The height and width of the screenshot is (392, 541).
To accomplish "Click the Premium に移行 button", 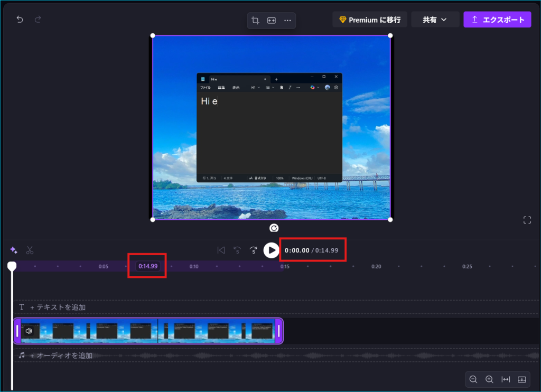I will pos(369,20).
